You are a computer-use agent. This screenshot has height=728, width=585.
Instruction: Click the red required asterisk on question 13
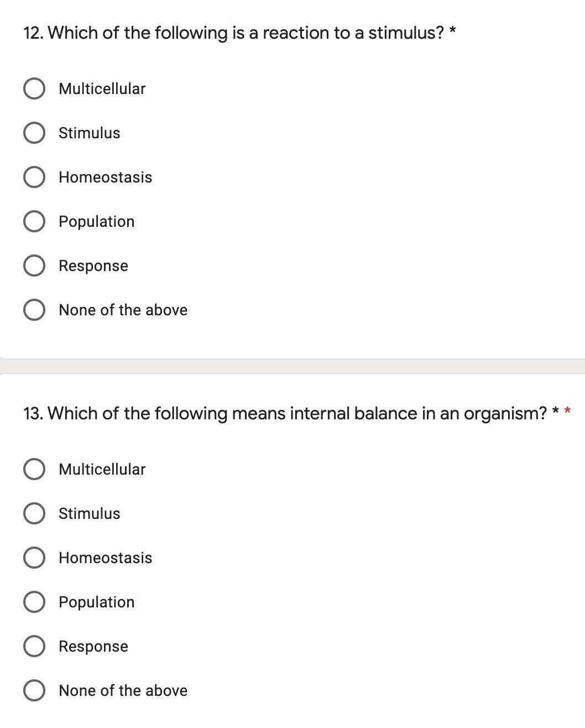(567, 412)
